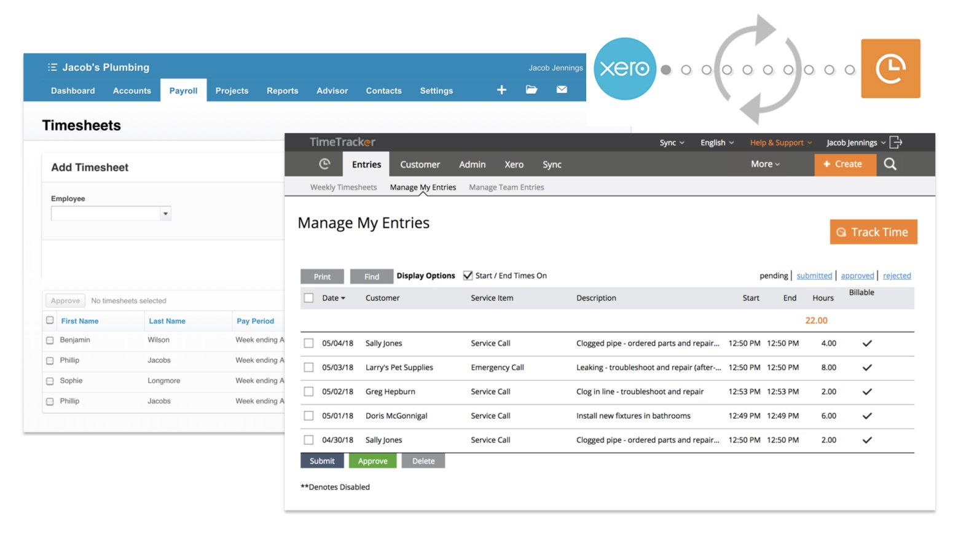Click the TimeTracker clock icon

tap(323, 164)
